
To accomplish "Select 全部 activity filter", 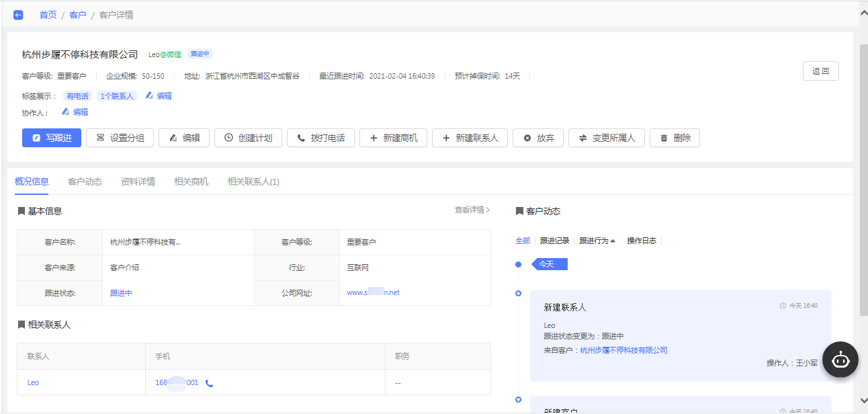I will [523, 241].
